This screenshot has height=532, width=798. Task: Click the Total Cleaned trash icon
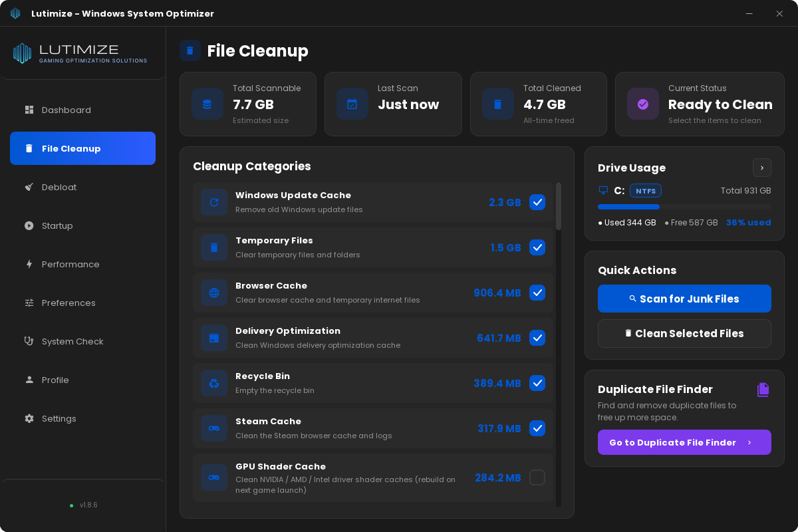(x=497, y=104)
